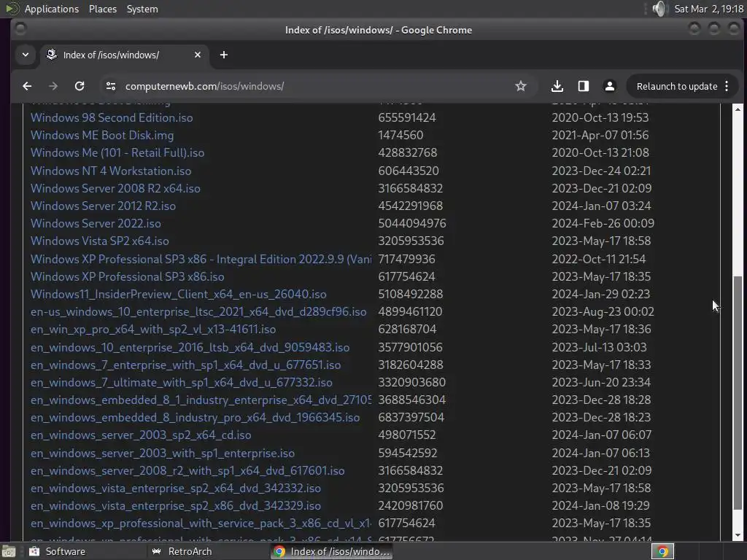The height and width of the screenshot is (560, 747).
Task: Open en_windows_embedded_8_1_industry_enterprise iso link
Action: pyautogui.click(x=201, y=400)
